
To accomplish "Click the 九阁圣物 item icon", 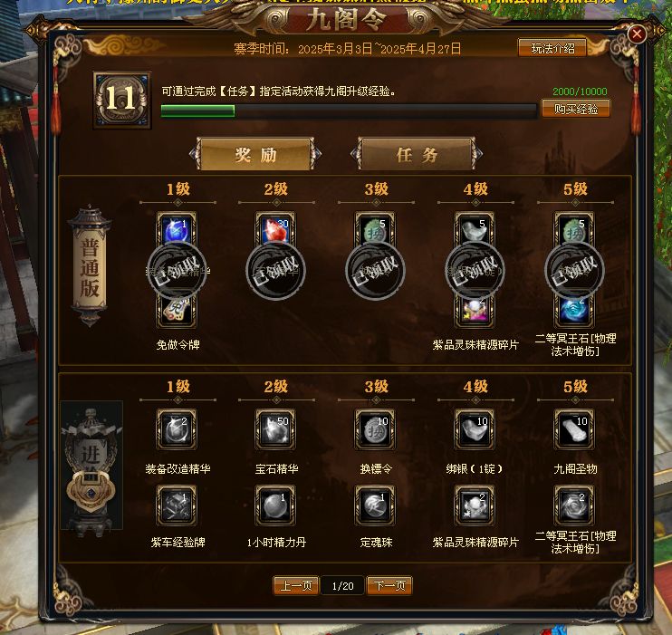I will pos(574,429).
